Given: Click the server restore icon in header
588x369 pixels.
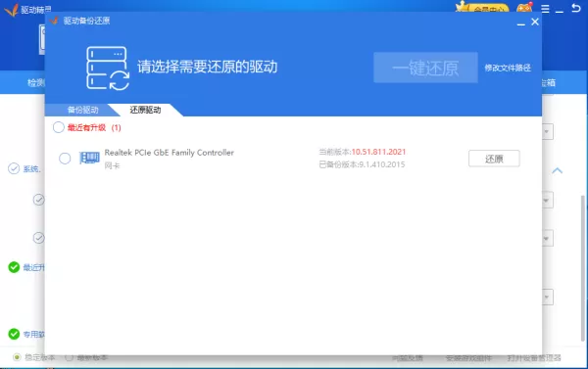Looking at the screenshot, I should pos(108,69).
